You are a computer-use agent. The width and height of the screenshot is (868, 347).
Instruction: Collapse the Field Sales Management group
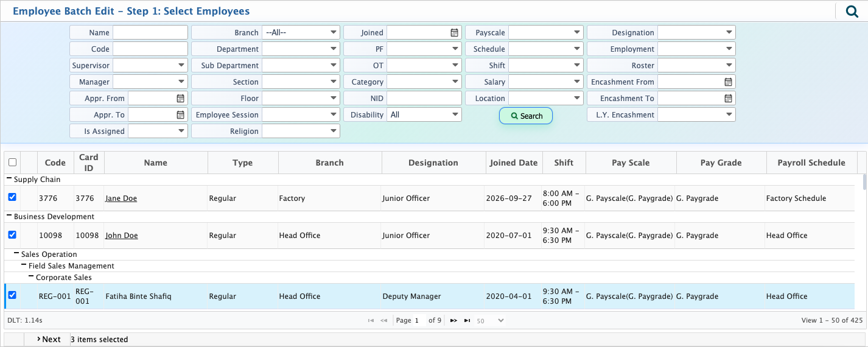pyautogui.click(x=24, y=265)
